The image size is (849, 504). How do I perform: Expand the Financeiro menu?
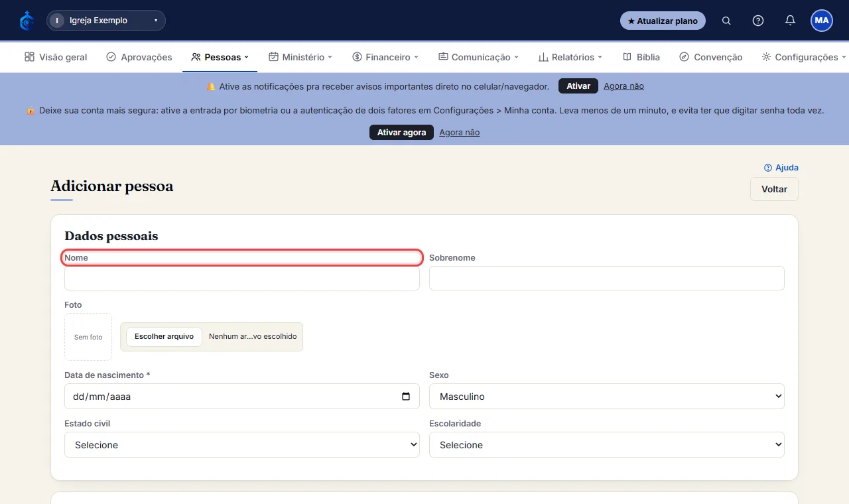(385, 57)
